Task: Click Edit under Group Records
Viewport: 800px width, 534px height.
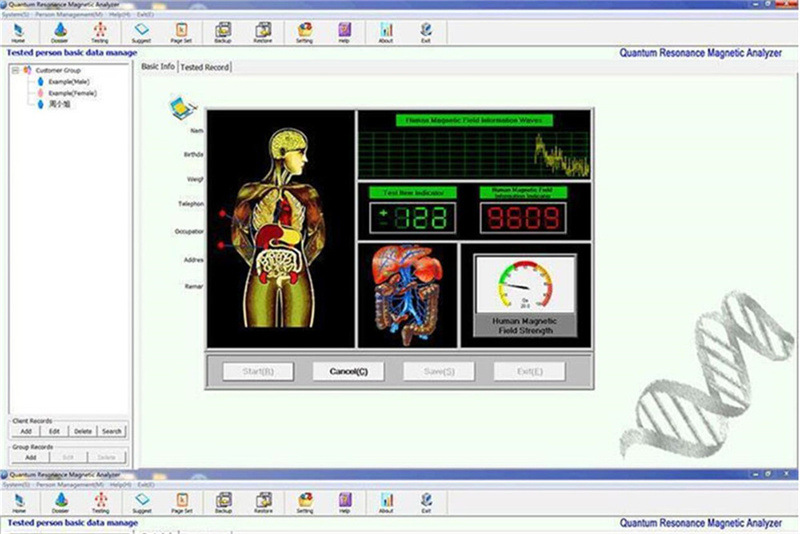Action: click(x=68, y=457)
